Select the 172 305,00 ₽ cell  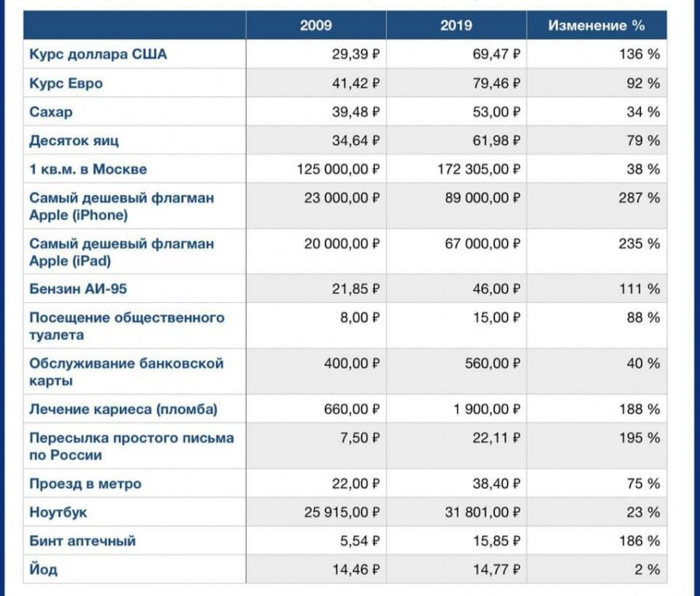pyautogui.click(x=456, y=169)
